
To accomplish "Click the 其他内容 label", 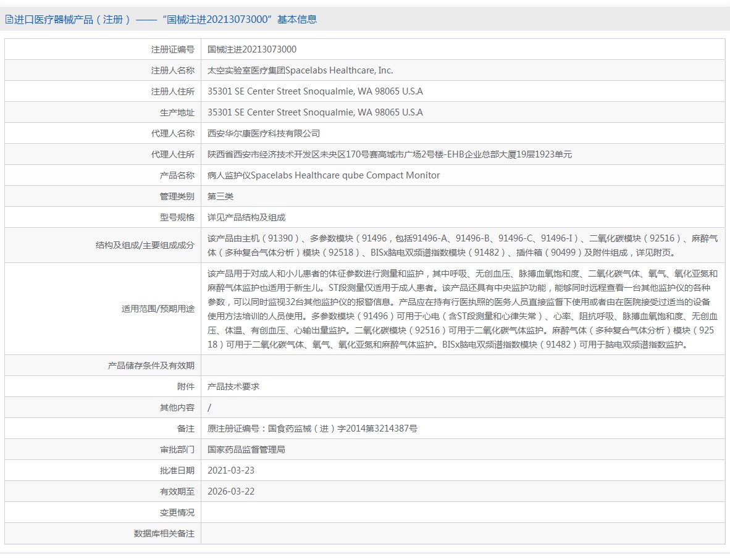I will [177, 407].
